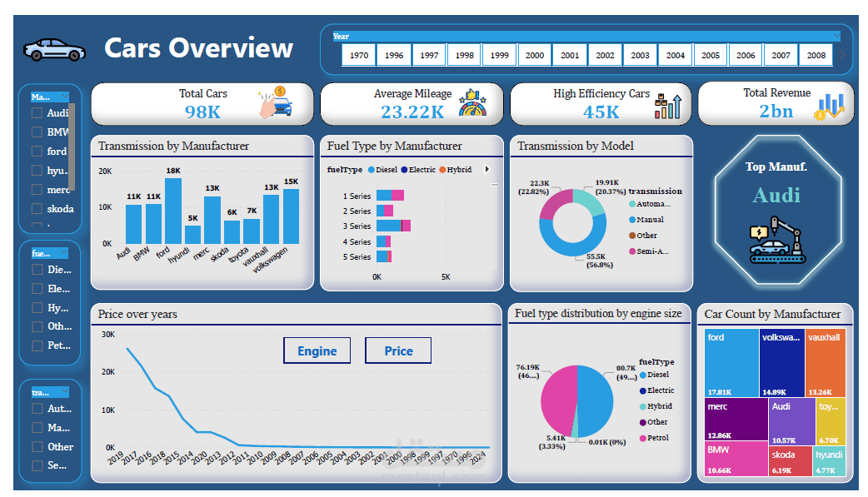
Task: Check the ford manufacturer filter
Action: point(37,151)
